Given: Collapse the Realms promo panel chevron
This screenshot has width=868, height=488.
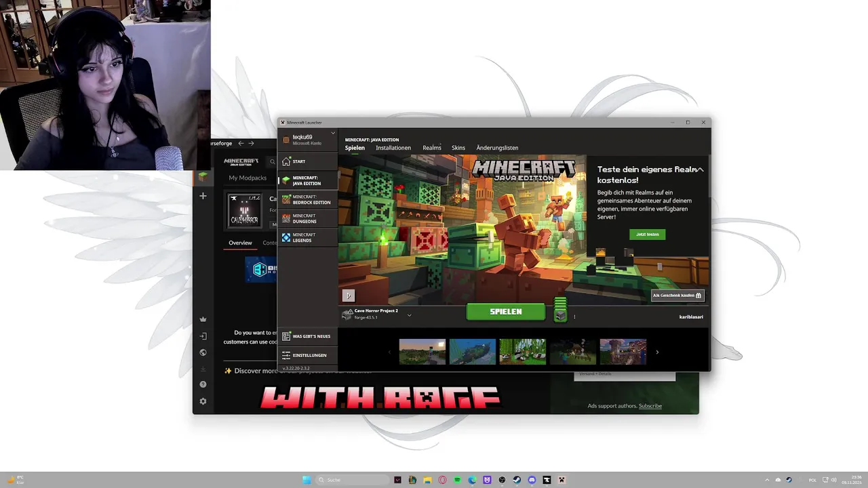Looking at the screenshot, I should tap(701, 169).
